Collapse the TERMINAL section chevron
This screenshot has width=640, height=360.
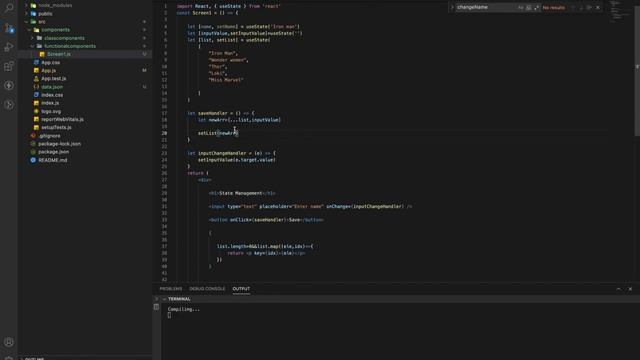(x=164, y=299)
